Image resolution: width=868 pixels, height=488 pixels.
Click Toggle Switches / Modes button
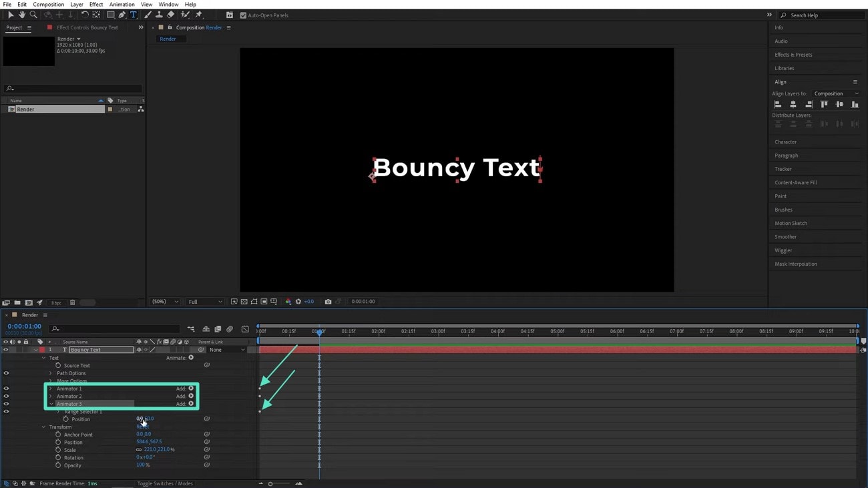point(165,483)
